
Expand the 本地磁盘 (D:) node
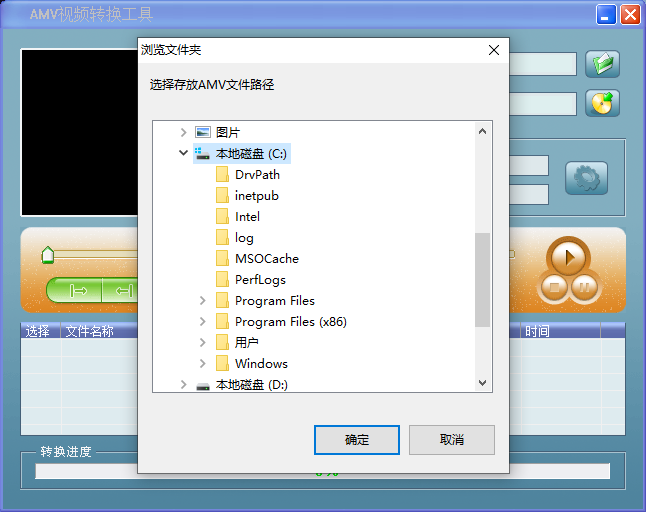tap(184, 384)
